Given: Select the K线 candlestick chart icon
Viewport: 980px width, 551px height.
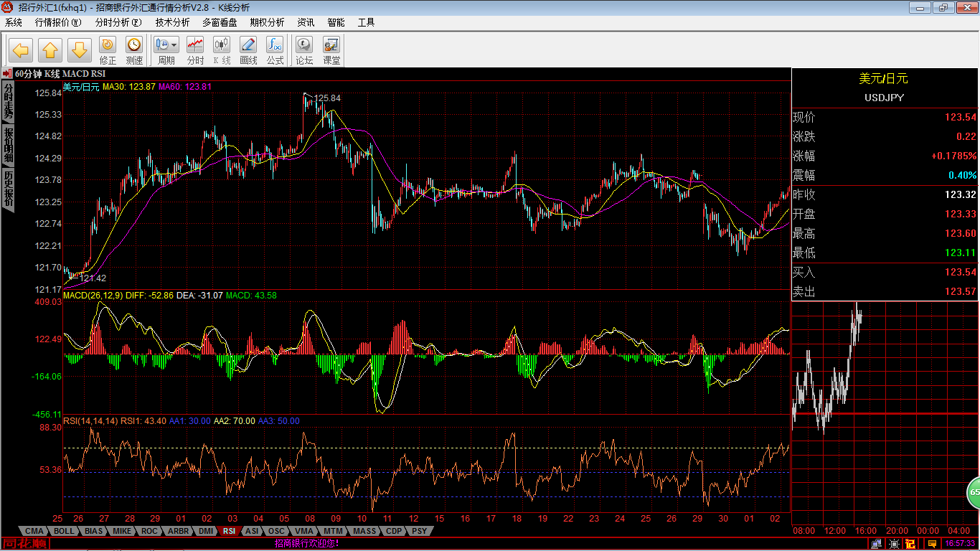Looking at the screenshot, I should pos(222,51).
